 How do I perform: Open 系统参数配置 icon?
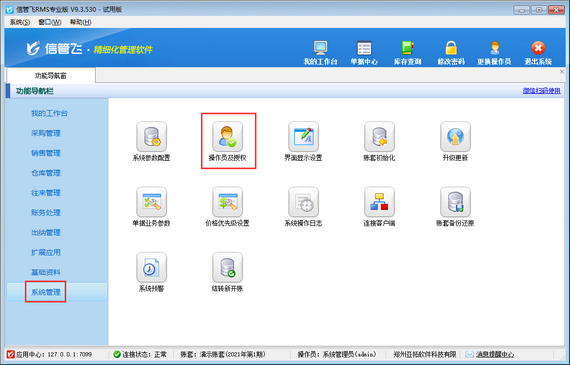[x=151, y=137]
